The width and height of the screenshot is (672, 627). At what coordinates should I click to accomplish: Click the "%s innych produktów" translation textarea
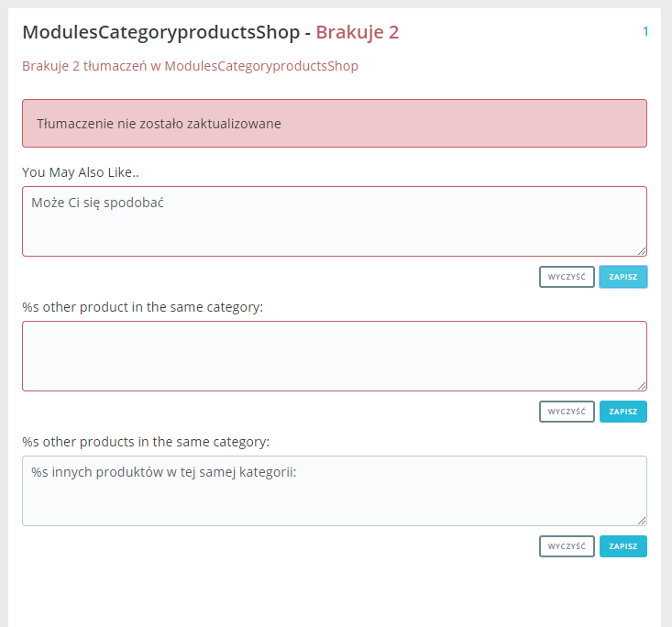tap(334, 490)
